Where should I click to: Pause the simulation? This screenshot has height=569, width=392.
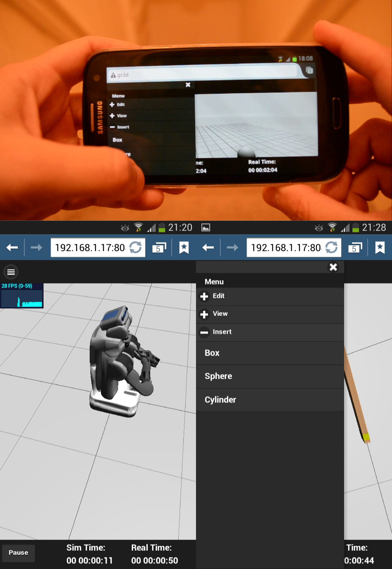pyautogui.click(x=18, y=553)
